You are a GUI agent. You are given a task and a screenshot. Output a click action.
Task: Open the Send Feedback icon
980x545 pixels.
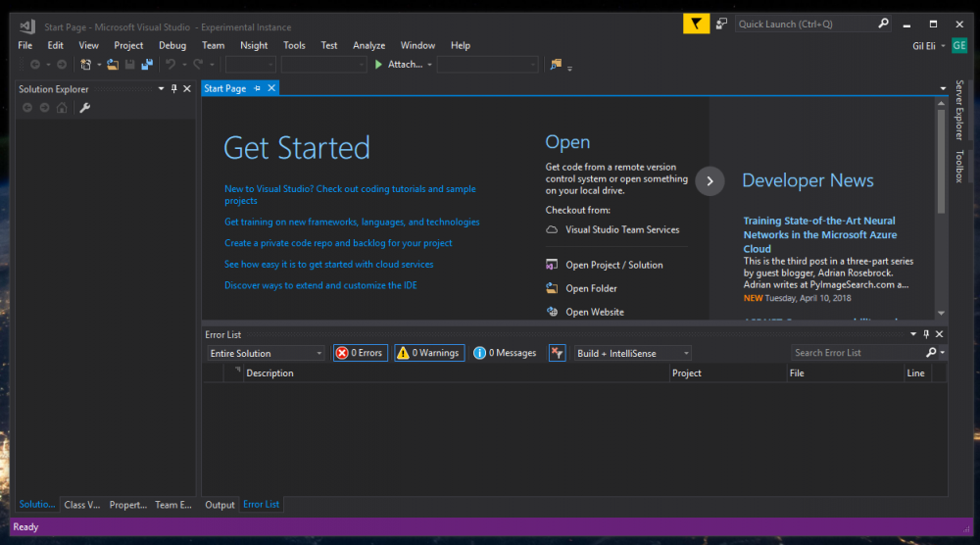(x=721, y=24)
